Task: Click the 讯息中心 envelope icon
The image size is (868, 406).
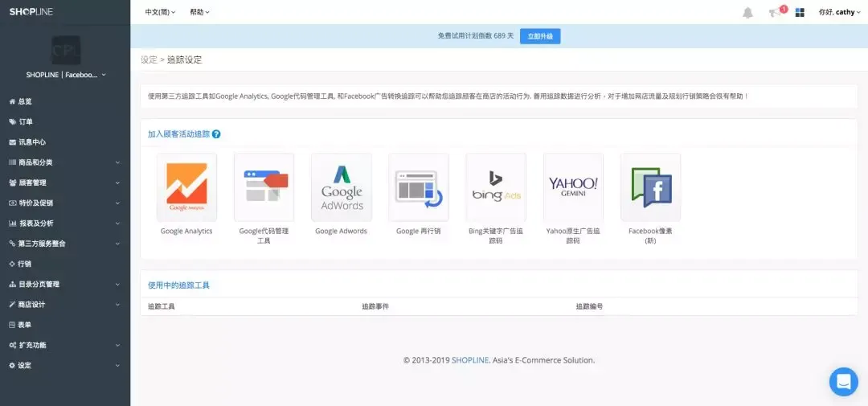Action: tap(12, 141)
